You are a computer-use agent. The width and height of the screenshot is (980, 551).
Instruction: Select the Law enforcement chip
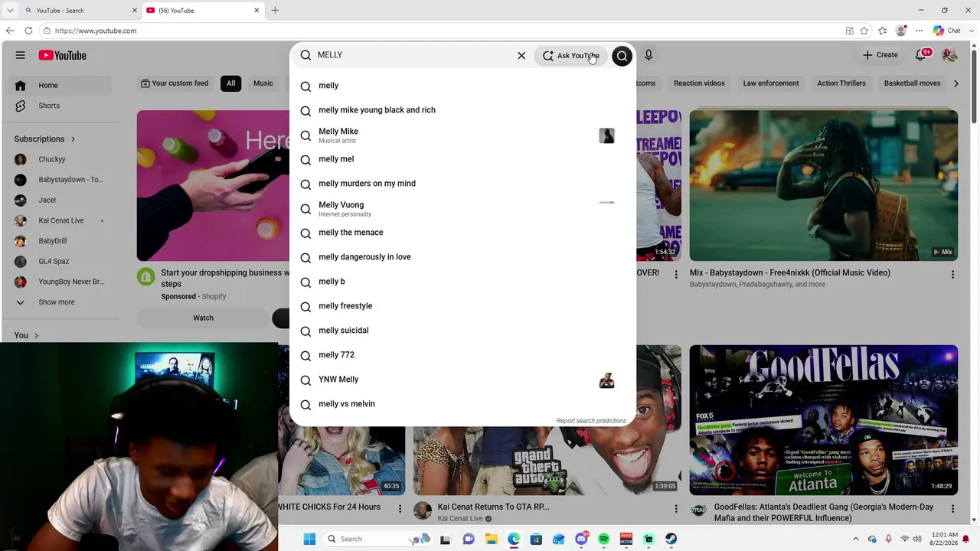(x=771, y=83)
